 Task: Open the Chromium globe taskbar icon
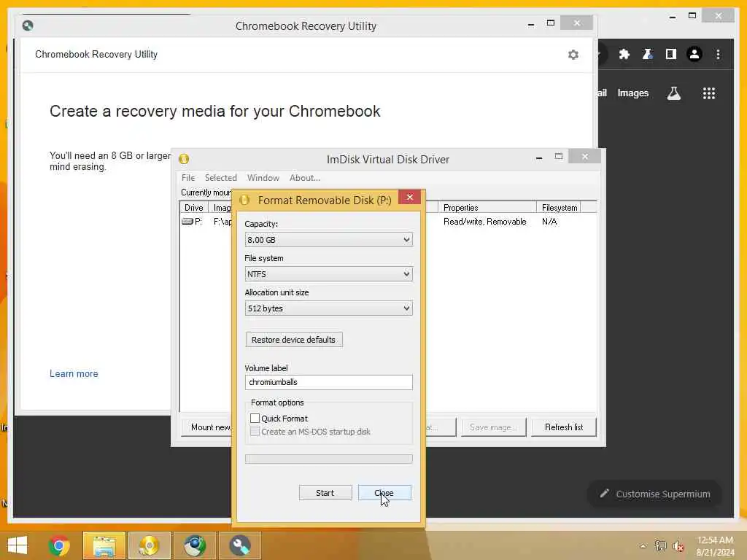click(x=195, y=545)
